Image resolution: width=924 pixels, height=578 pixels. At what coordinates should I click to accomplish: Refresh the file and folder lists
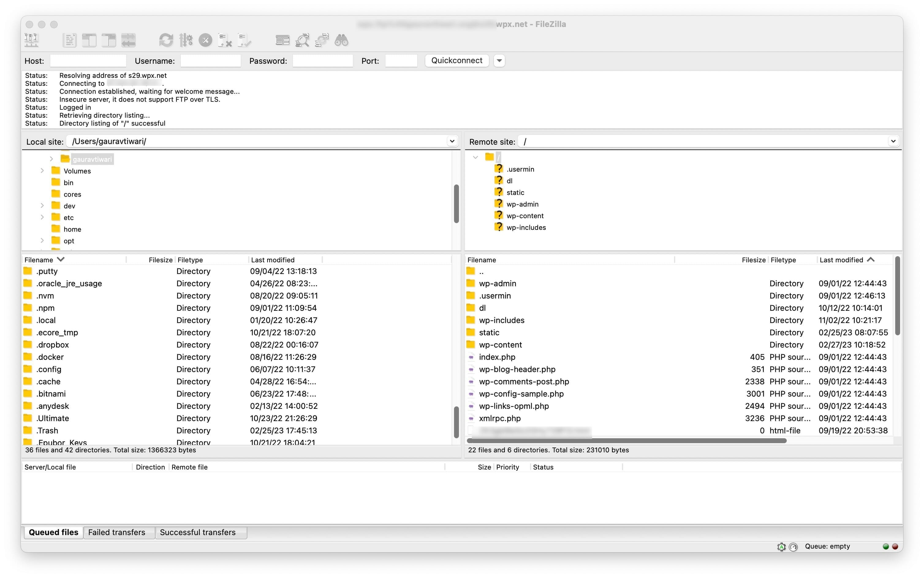pos(166,40)
